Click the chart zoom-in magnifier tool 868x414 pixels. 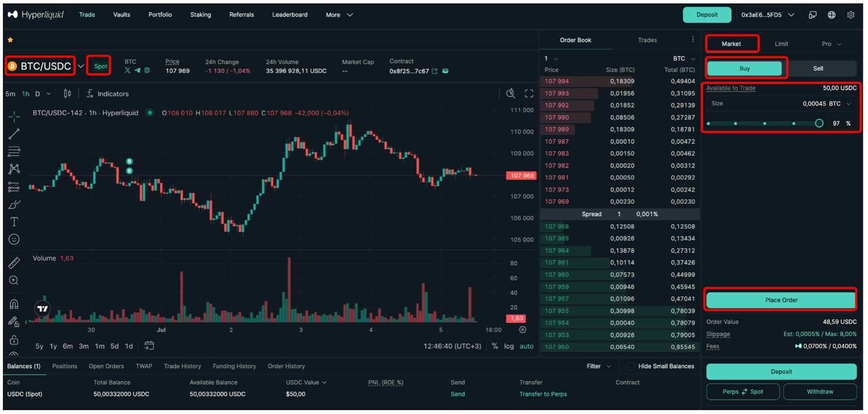pos(14,281)
